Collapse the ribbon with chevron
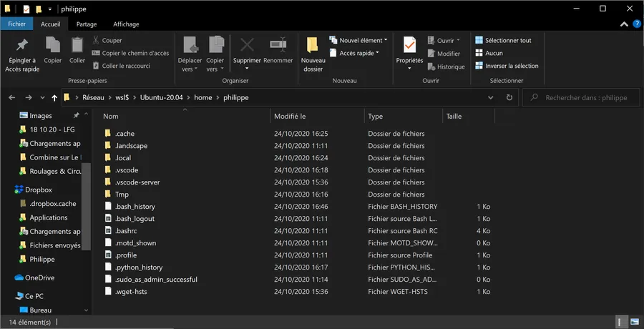Viewport: 644px width, 329px height. pyautogui.click(x=624, y=24)
